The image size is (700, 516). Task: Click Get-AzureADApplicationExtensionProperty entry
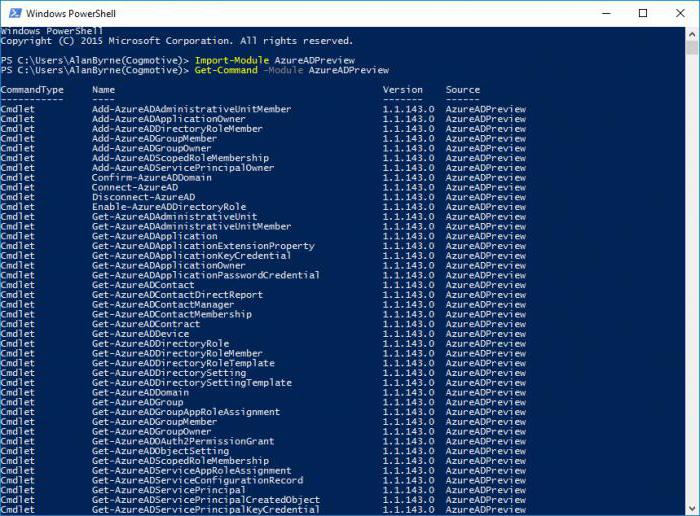(x=203, y=246)
